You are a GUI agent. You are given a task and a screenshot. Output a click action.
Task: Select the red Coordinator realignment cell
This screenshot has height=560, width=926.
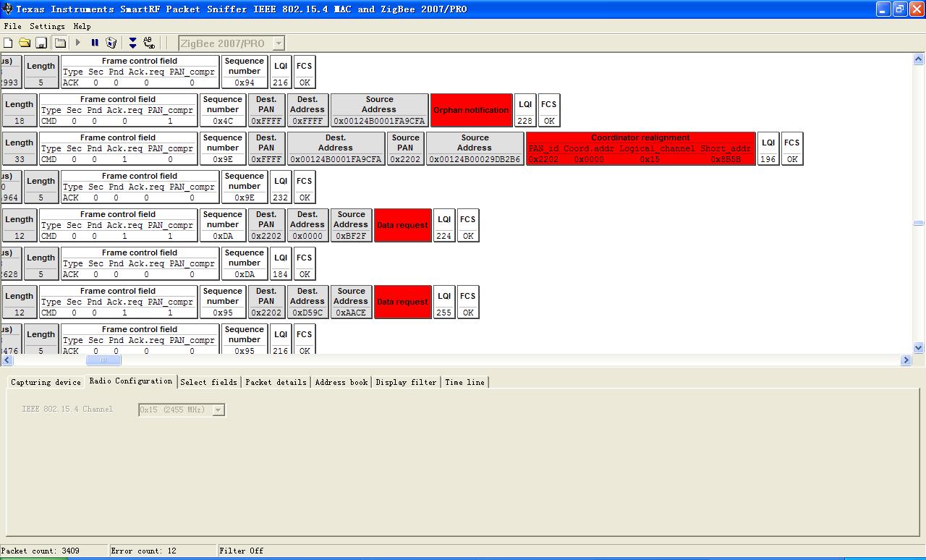[641, 148]
